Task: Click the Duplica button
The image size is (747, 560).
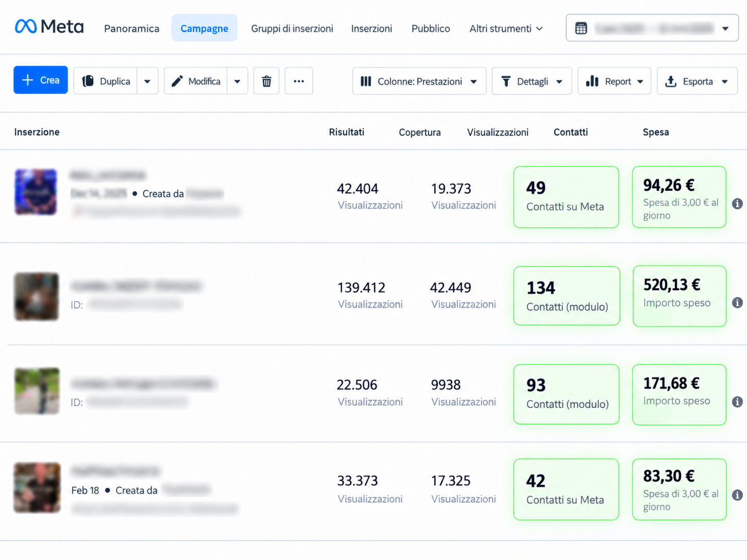Action: pos(106,81)
